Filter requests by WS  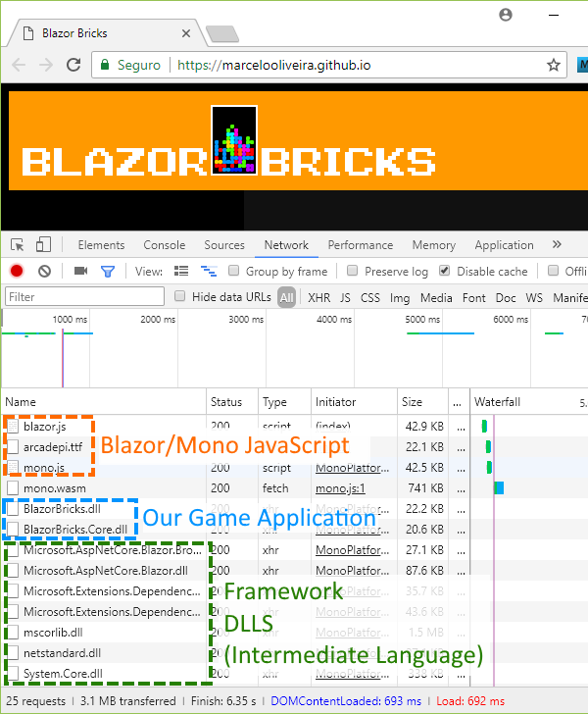[x=534, y=298]
